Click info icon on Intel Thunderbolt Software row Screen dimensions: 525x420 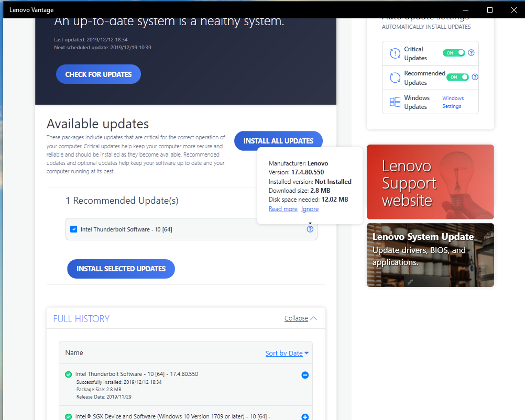310,229
